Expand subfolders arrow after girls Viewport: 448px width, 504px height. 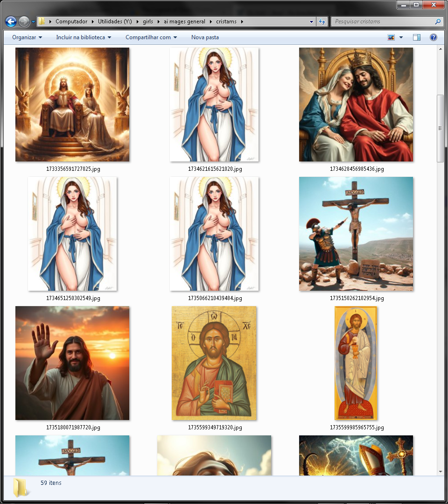click(x=159, y=21)
